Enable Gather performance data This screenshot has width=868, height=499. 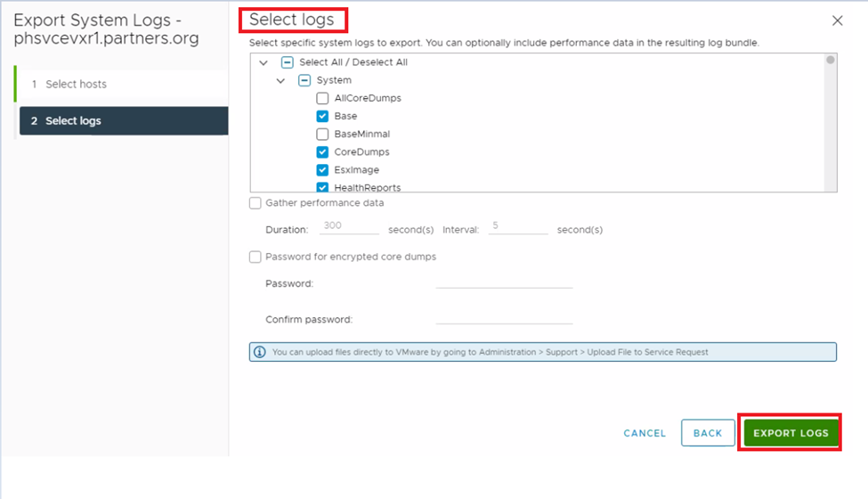256,203
